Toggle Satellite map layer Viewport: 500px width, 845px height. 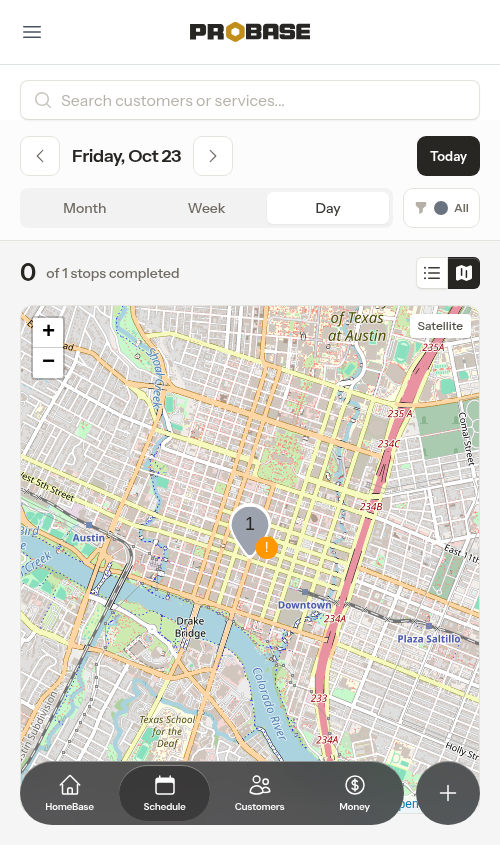440,326
